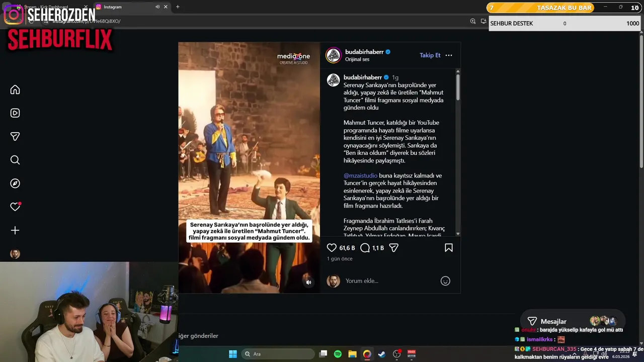Open OBS icon with red dot on taskbar
Viewport: 644px width, 362px height.
[397, 354]
